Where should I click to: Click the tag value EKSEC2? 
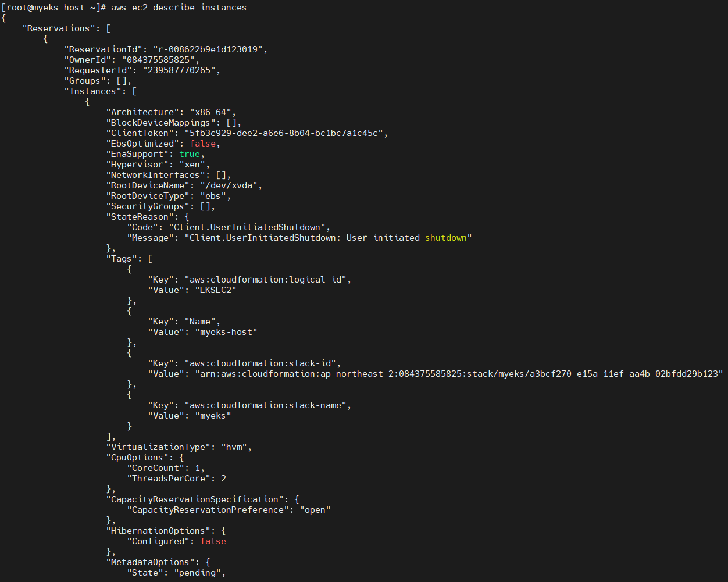(215, 290)
